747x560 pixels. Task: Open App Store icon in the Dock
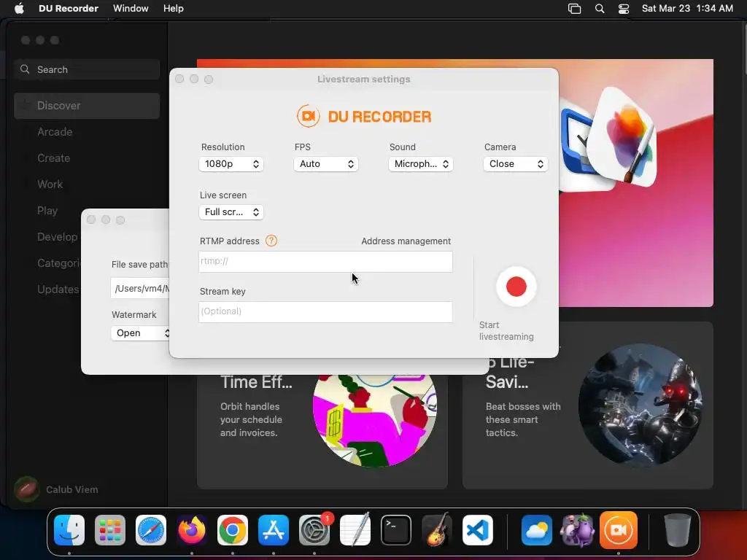tap(274, 530)
